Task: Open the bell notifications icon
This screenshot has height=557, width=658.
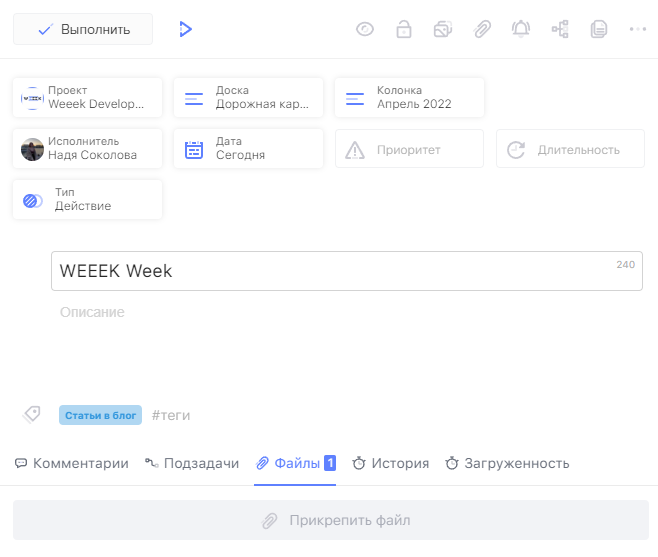Action: tap(521, 29)
